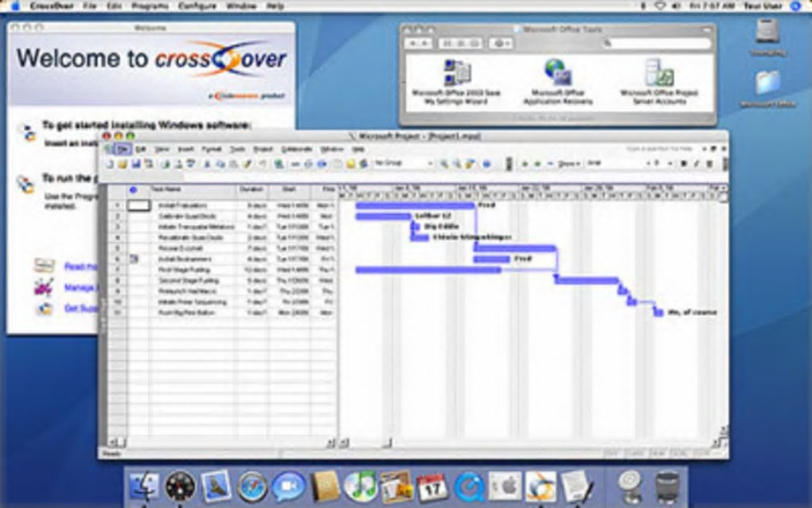
Task: Click the Safari compass icon in the Dock
Action: (252, 487)
